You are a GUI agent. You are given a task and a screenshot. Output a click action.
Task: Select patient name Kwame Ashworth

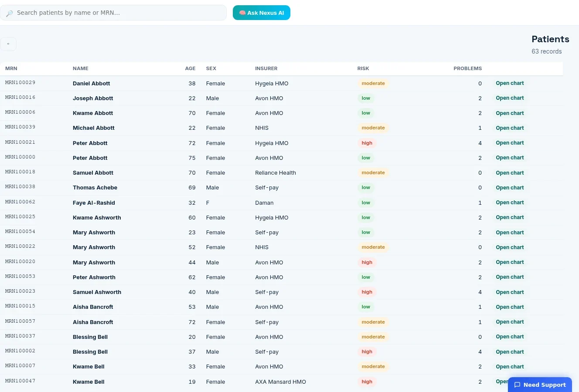pyautogui.click(x=97, y=218)
